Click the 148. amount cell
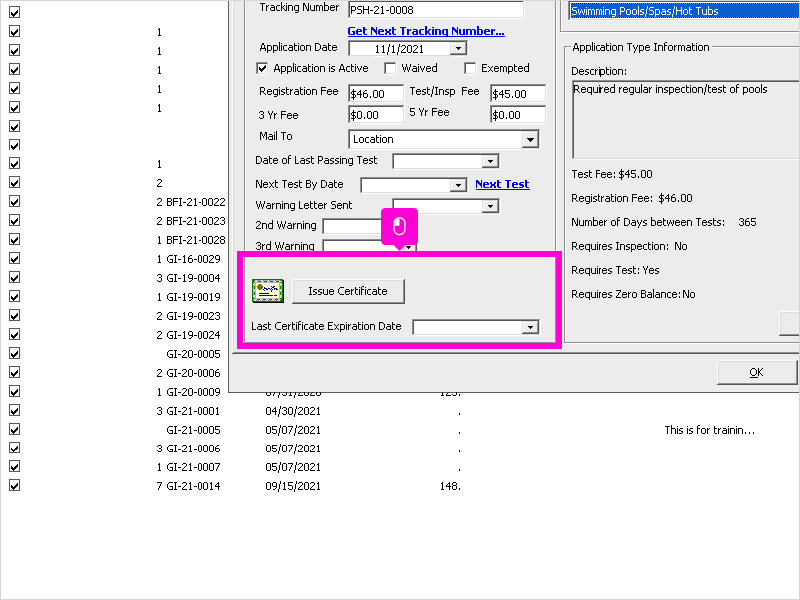 [450, 486]
